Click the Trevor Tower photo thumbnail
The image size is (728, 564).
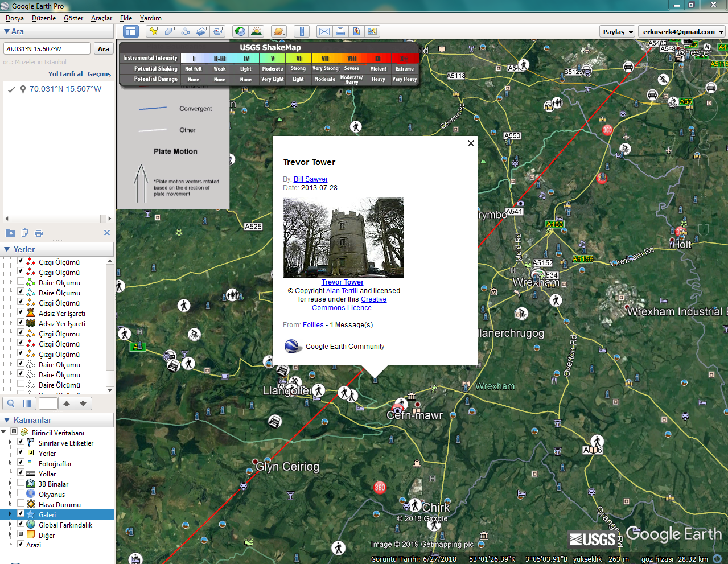(343, 237)
